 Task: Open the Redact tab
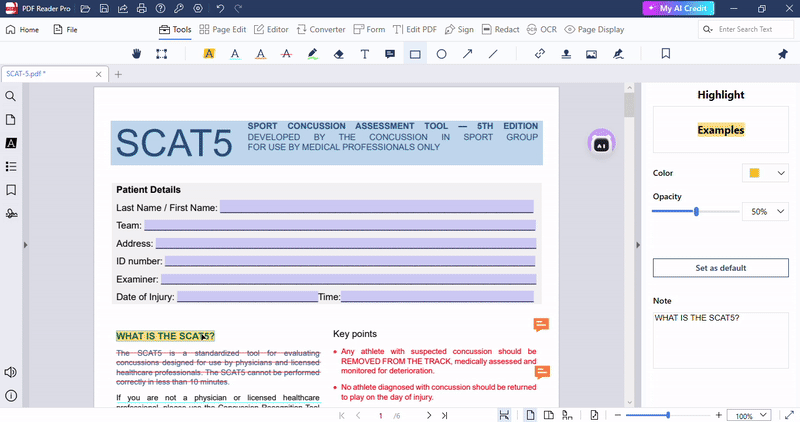(x=501, y=30)
